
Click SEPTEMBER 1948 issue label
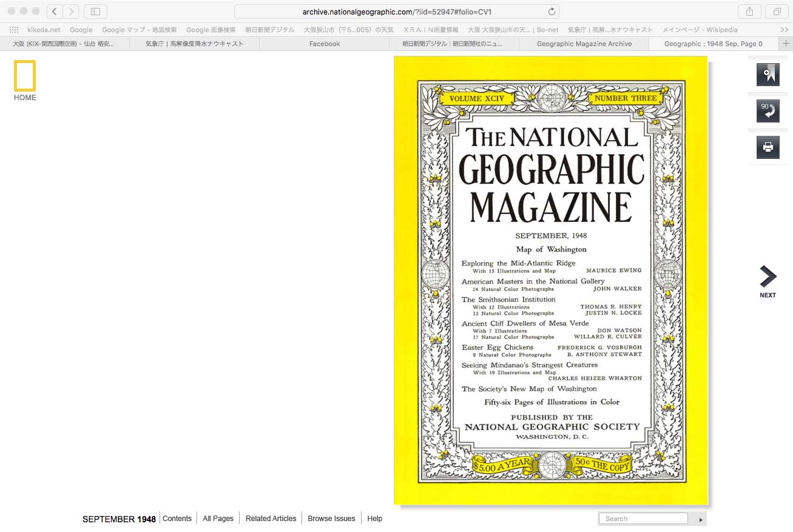click(119, 519)
